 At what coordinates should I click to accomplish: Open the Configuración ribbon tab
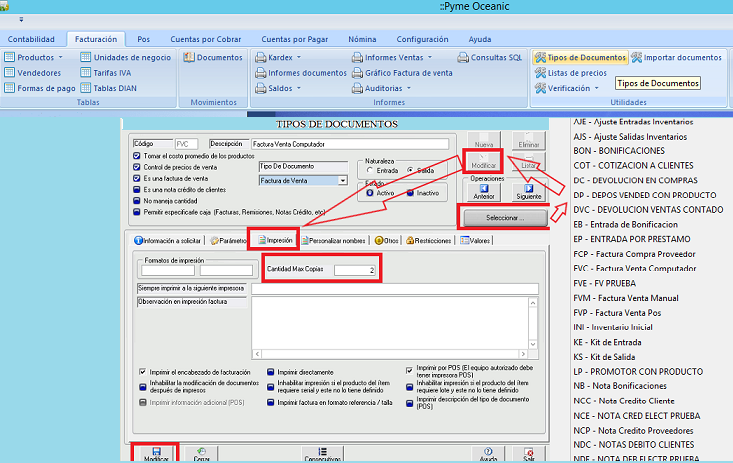422,39
